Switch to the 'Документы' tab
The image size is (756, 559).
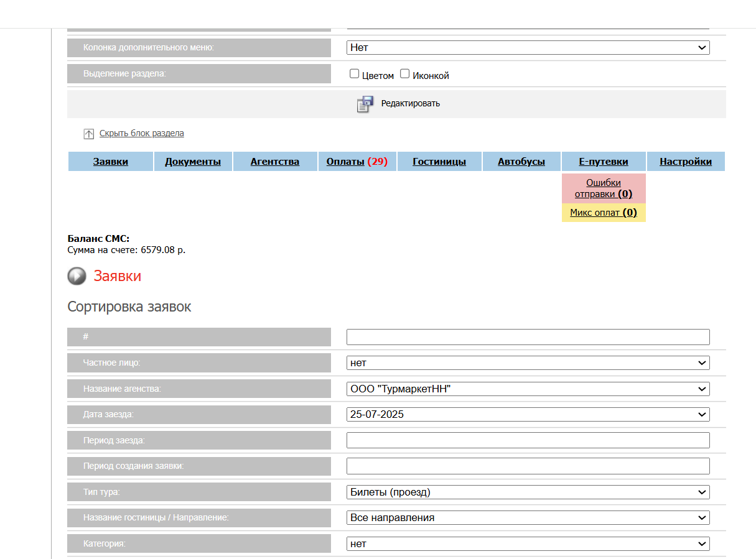(x=193, y=162)
